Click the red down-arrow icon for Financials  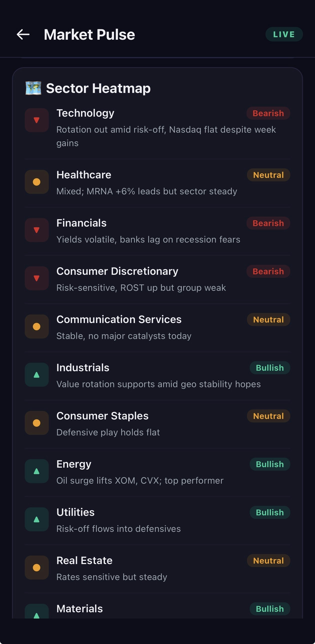pyautogui.click(x=36, y=230)
